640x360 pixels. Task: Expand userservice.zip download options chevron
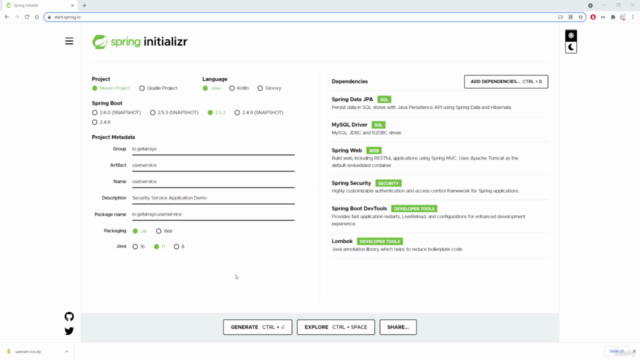(x=67, y=351)
